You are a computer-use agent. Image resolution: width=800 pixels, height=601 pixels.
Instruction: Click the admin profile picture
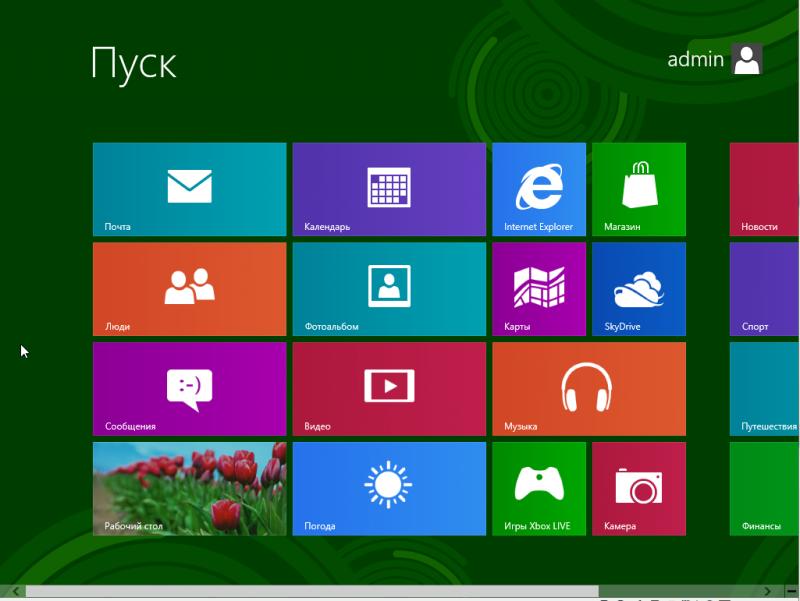click(x=747, y=60)
